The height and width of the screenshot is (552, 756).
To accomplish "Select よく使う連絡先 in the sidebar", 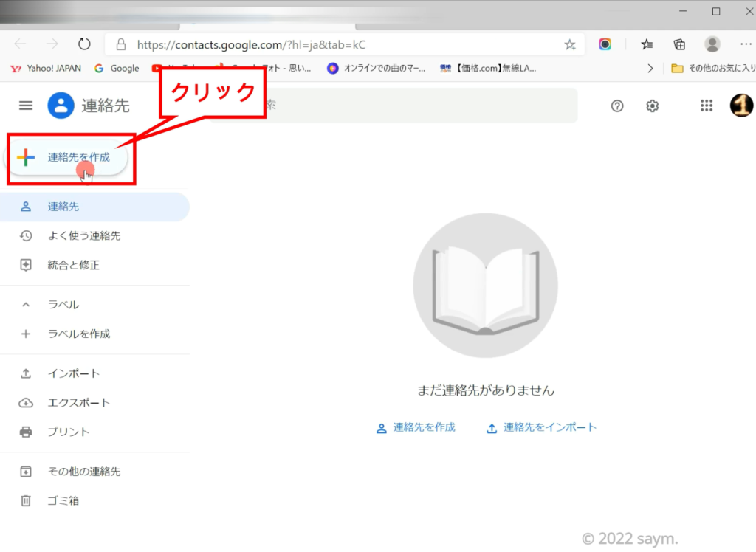I will (83, 236).
